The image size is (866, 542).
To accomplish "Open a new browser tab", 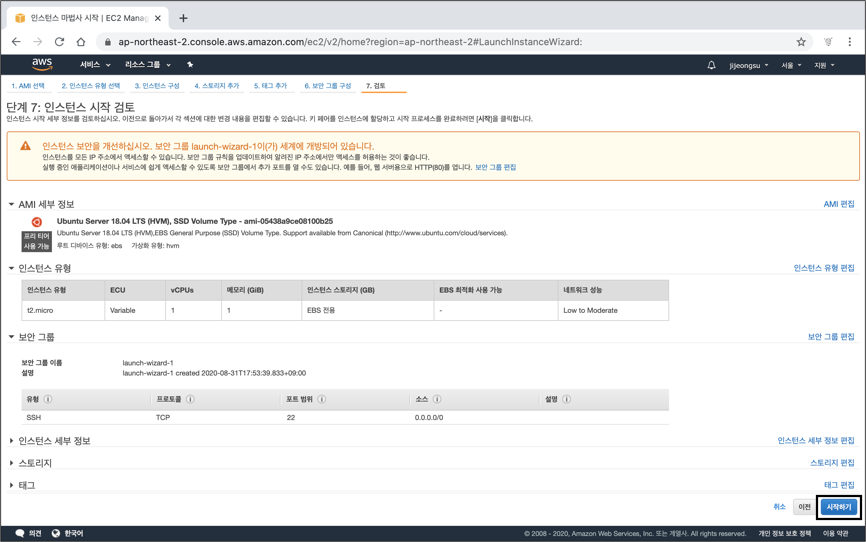I will [183, 18].
